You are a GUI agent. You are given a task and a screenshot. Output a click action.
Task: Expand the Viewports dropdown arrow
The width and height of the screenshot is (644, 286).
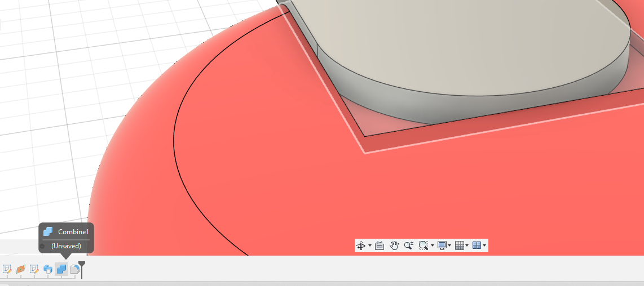[484, 246]
